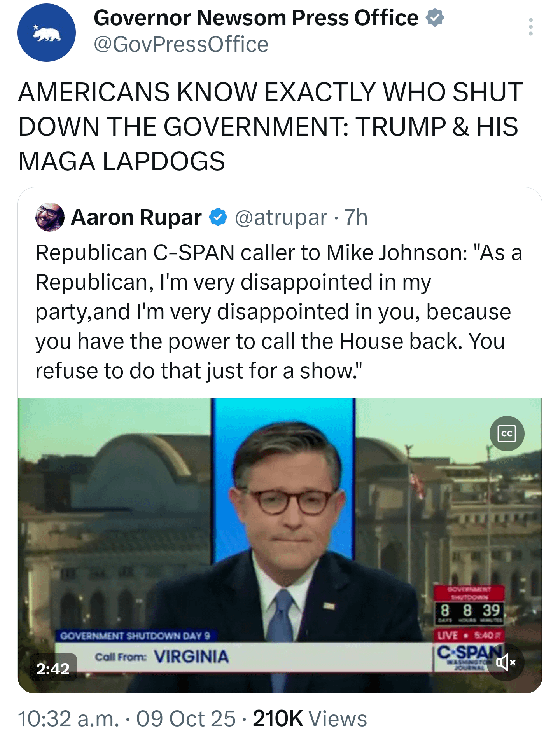Open the 10:32 a.m. 09 Oct 25 timestamp
560x737 pixels.
point(127,718)
